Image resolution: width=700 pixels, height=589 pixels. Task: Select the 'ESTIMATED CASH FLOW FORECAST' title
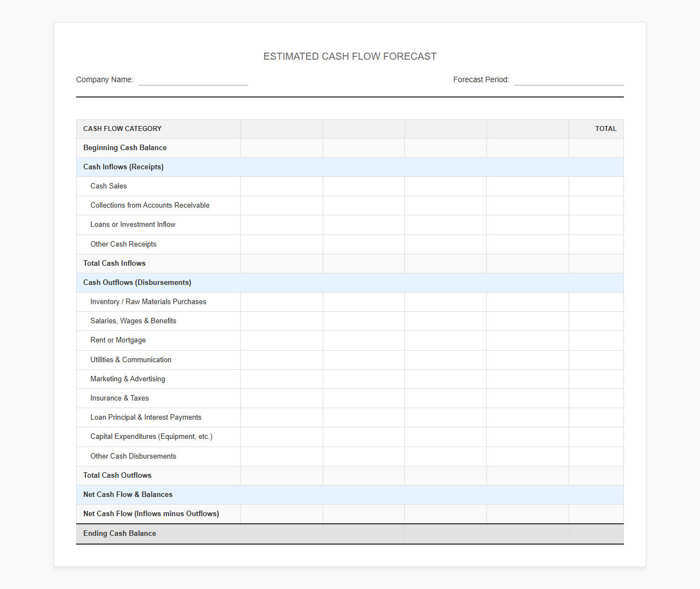point(350,56)
